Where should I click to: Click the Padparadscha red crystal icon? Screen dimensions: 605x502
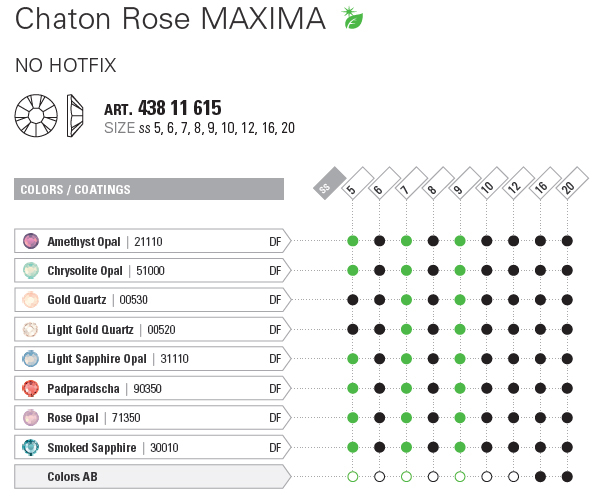30,388
